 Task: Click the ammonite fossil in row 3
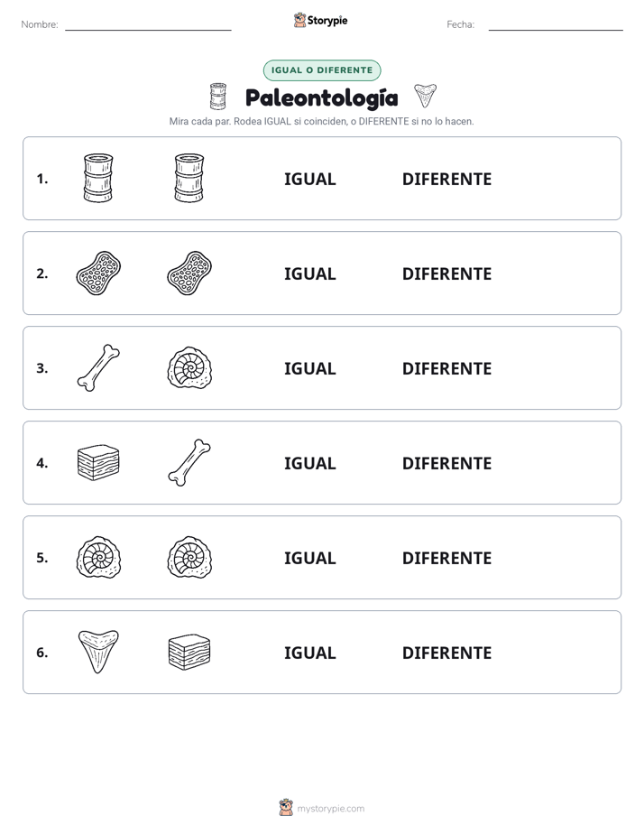[189, 367]
